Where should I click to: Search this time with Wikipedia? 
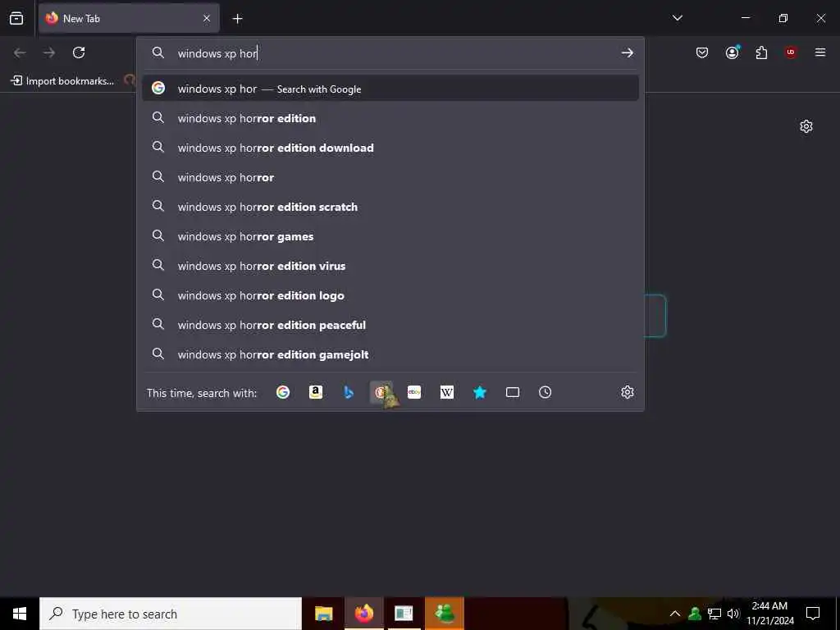coord(447,392)
